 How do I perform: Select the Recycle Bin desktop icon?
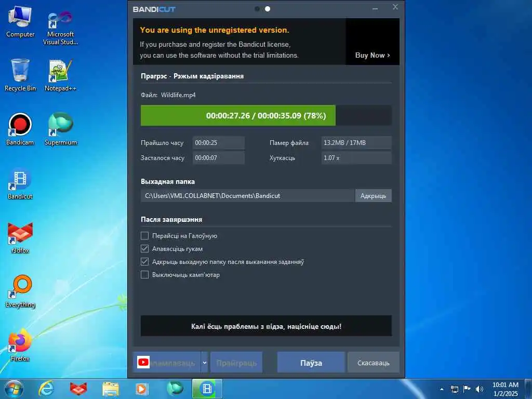click(x=20, y=75)
